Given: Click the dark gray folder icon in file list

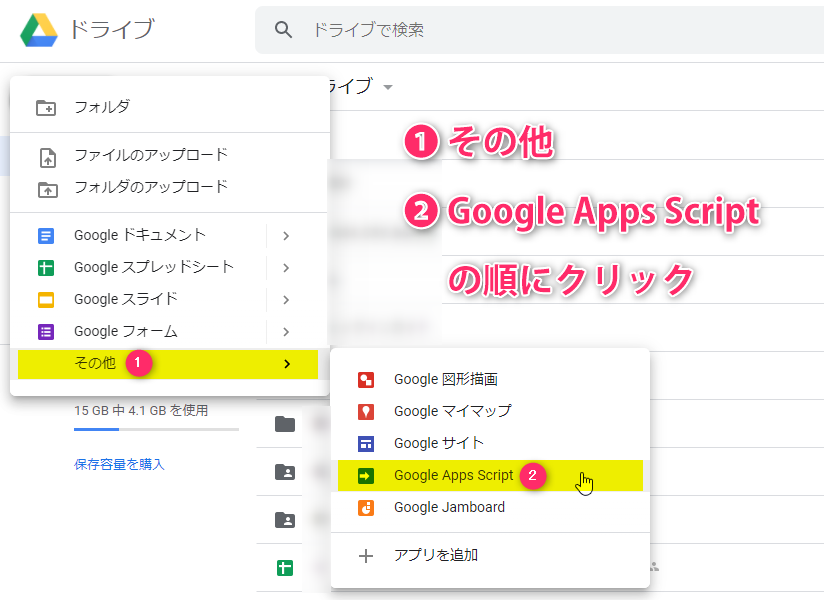Looking at the screenshot, I should [285, 424].
